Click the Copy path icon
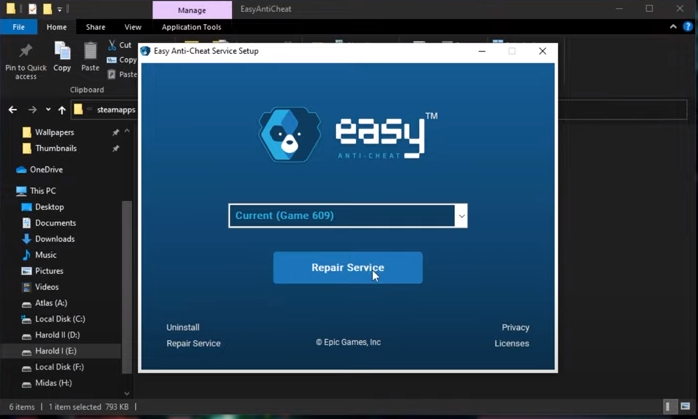 click(112, 60)
